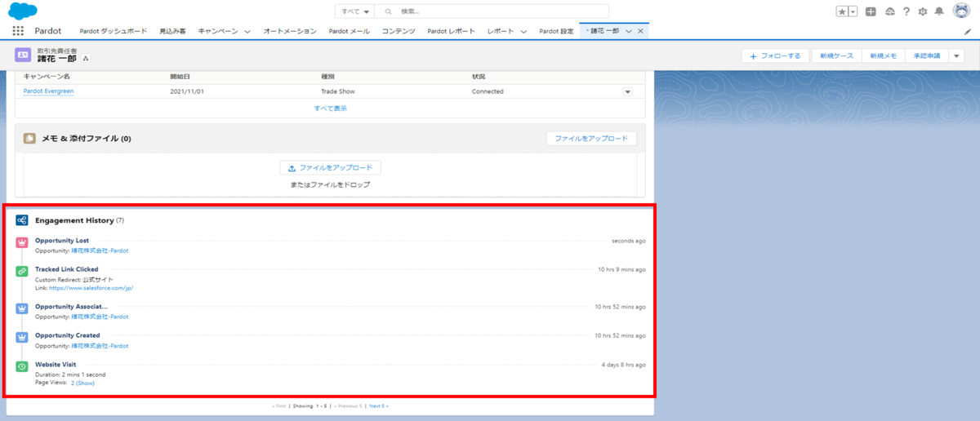The image size is (980, 421).
Task: Click the メモ & 添付ファイル section icon
Action: (29, 139)
